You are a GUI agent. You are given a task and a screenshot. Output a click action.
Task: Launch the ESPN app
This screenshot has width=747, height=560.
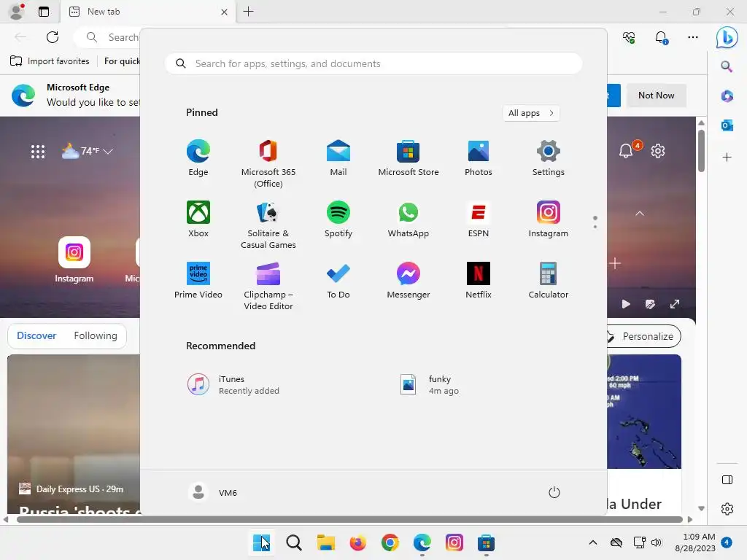coord(479,219)
